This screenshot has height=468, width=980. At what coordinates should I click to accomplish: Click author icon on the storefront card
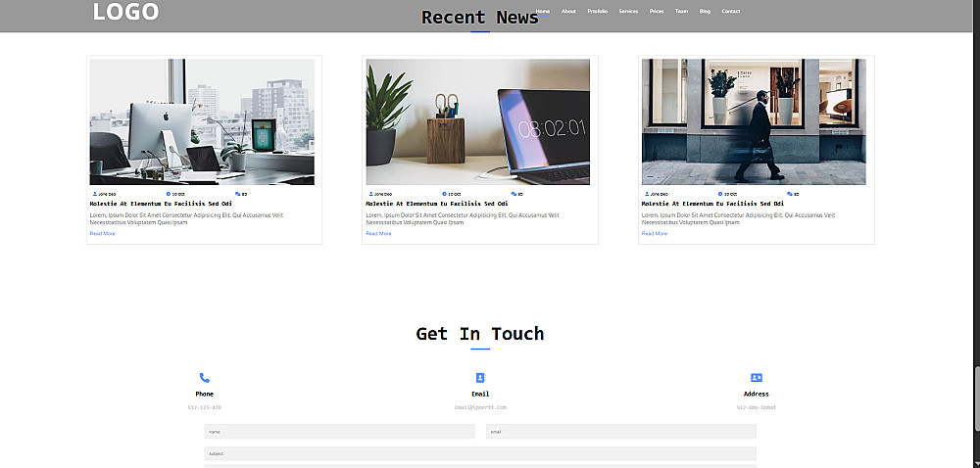[647, 194]
